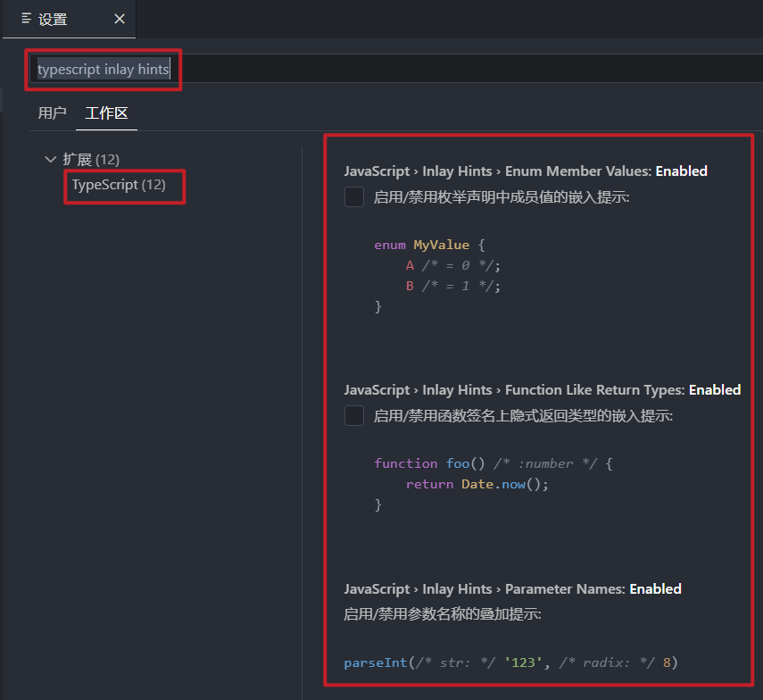Click the Function Like Return Types setting title
This screenshot has height=700, width=763.
(542, 390)
